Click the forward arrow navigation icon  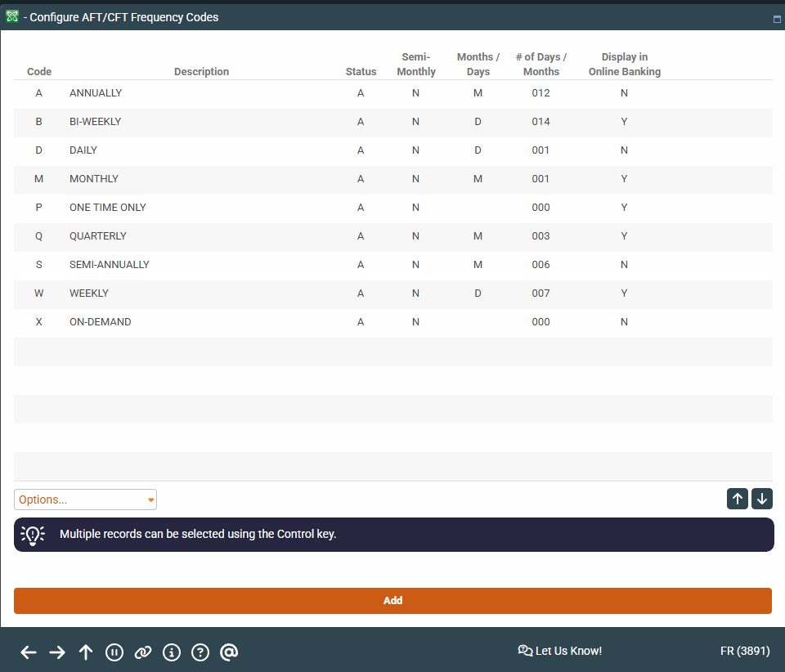point(57,652)
